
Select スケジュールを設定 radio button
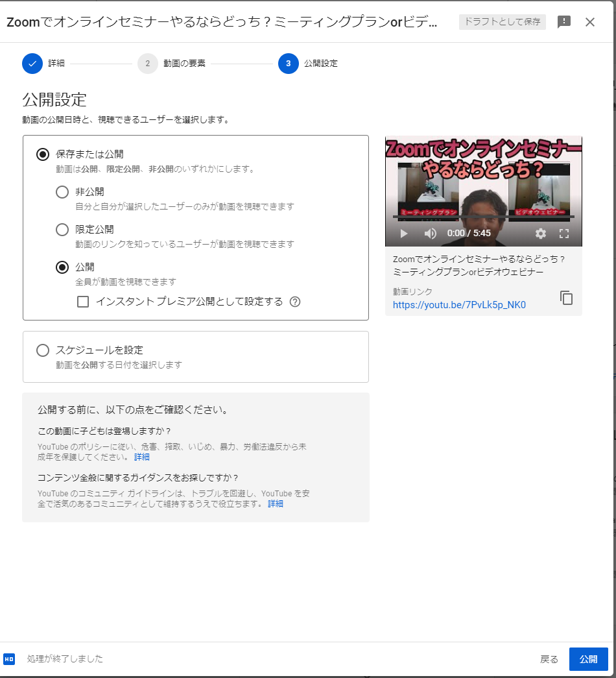[42, 350]
